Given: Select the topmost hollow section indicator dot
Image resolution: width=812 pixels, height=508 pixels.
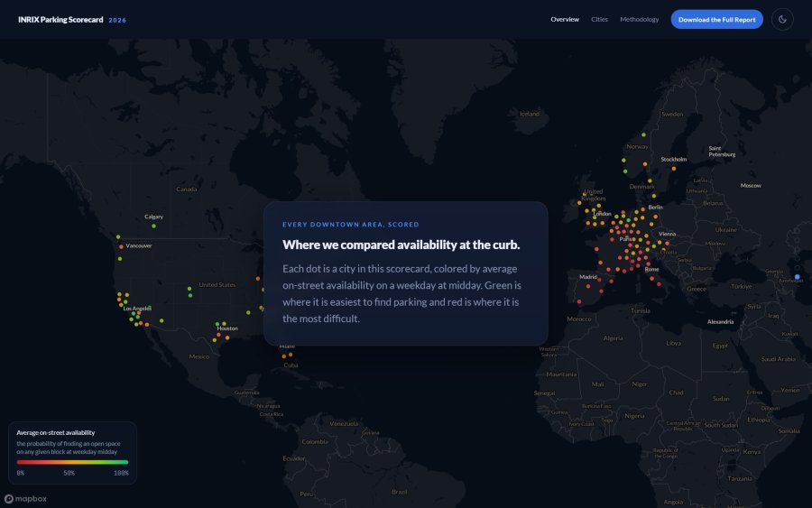Looking at the screenshot, I should (x=797, y=231).
